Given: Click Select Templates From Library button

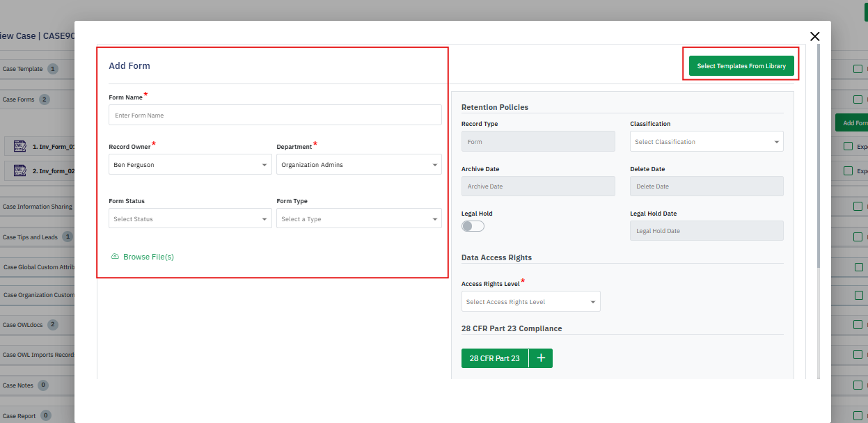Looking at the screenshot, I should pyautogui.click(x=741, y=66).
